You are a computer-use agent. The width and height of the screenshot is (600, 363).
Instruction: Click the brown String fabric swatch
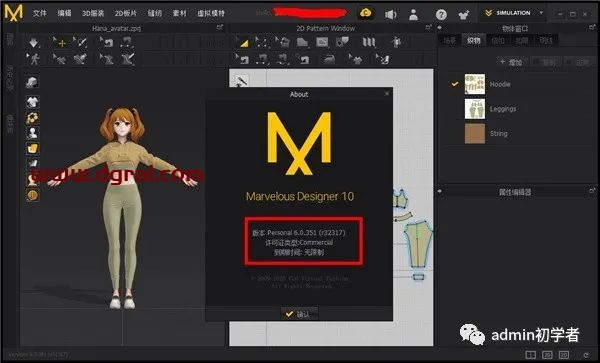(x=474, y=133)
